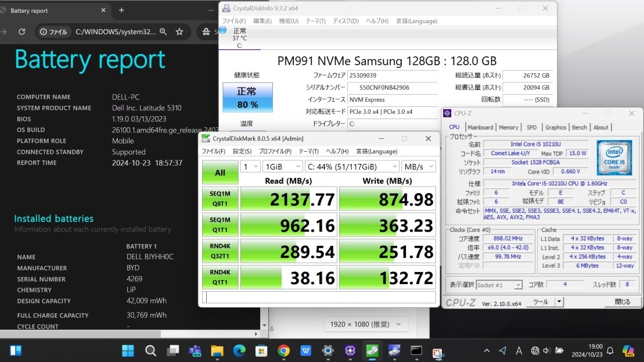
Task: Open Microsoft Store taskbar icon
Action: pyautogui.click(x=261, y=350)
